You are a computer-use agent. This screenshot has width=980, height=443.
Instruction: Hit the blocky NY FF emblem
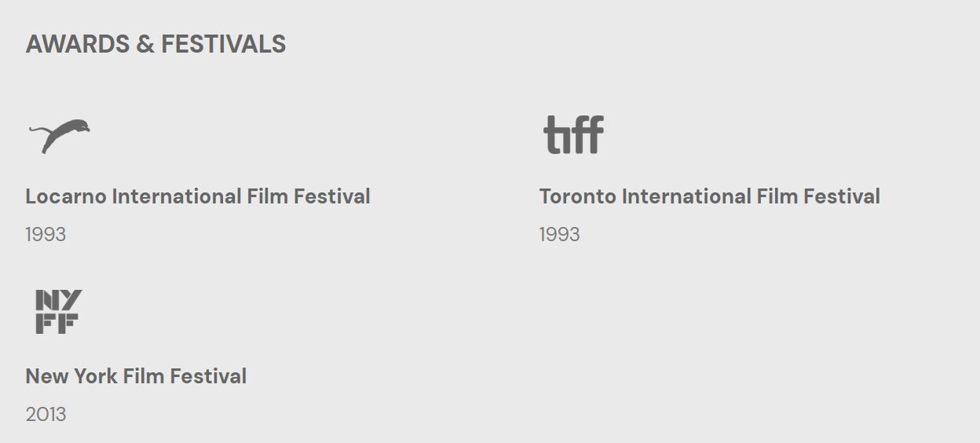[58, 312]
